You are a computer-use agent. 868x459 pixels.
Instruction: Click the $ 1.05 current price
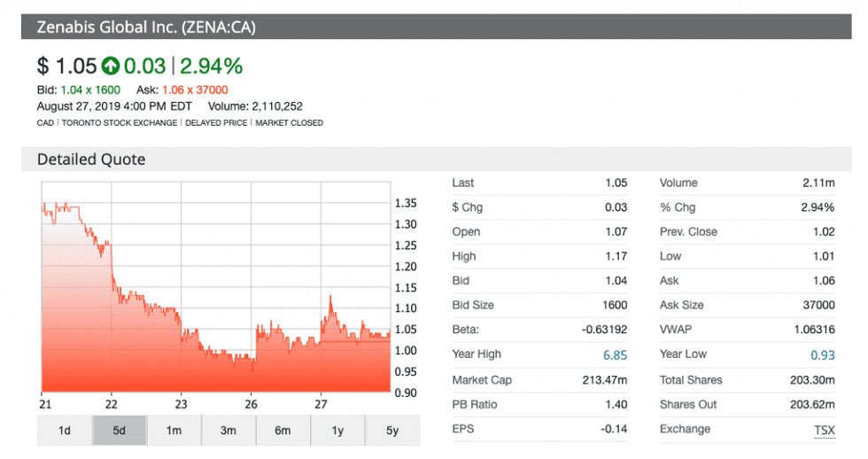click(66, 66)
